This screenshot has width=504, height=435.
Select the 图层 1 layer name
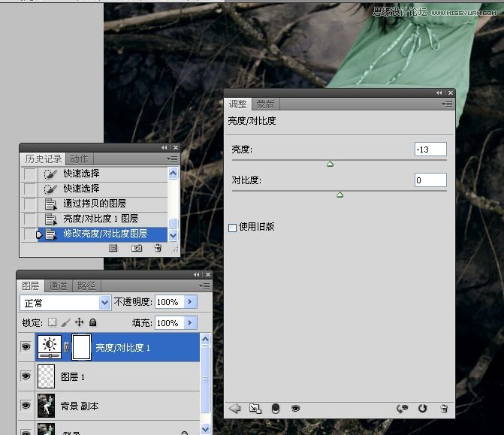pos(73,376)
